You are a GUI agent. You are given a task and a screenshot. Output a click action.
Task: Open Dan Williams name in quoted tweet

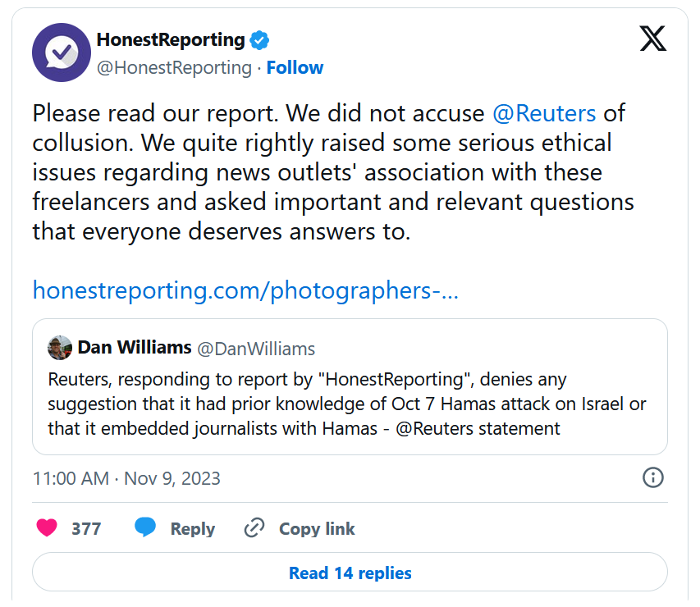[x=135, y=348]
